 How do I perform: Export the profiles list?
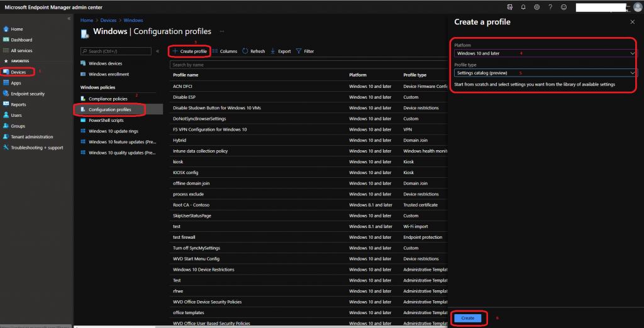(x=280, y=52)
